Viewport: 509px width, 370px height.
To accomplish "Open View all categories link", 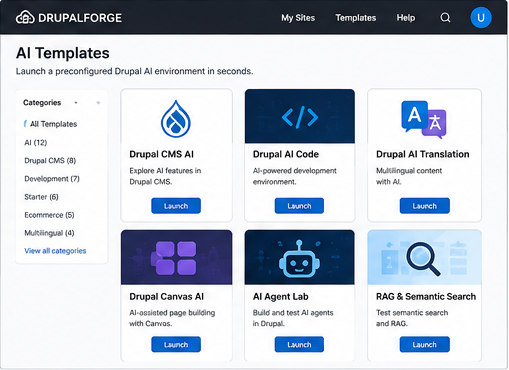I will pos(55,251).
